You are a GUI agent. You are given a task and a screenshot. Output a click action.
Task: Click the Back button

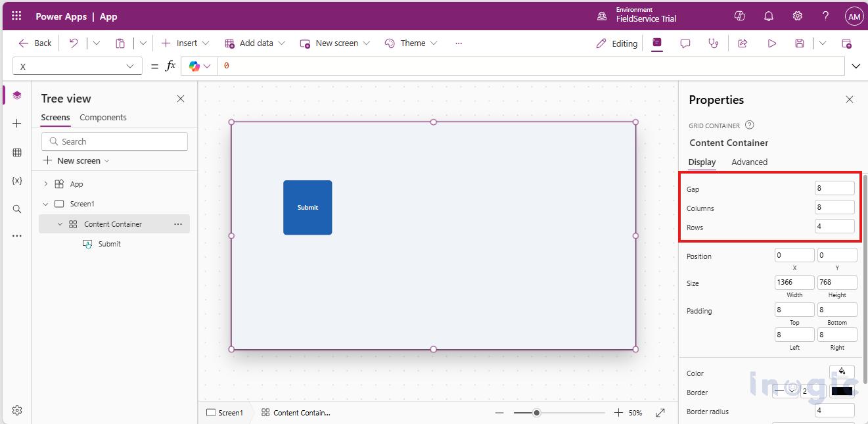[34, 43]
